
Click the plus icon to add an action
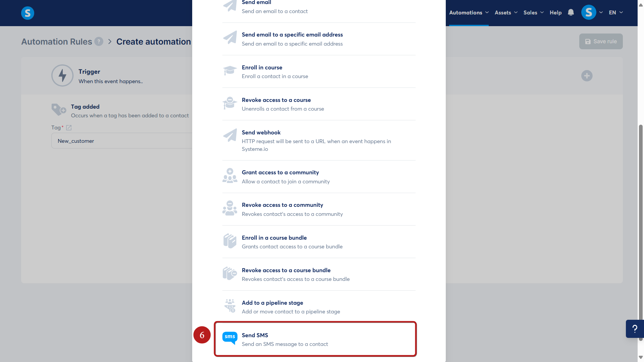(x=587, y=76)
